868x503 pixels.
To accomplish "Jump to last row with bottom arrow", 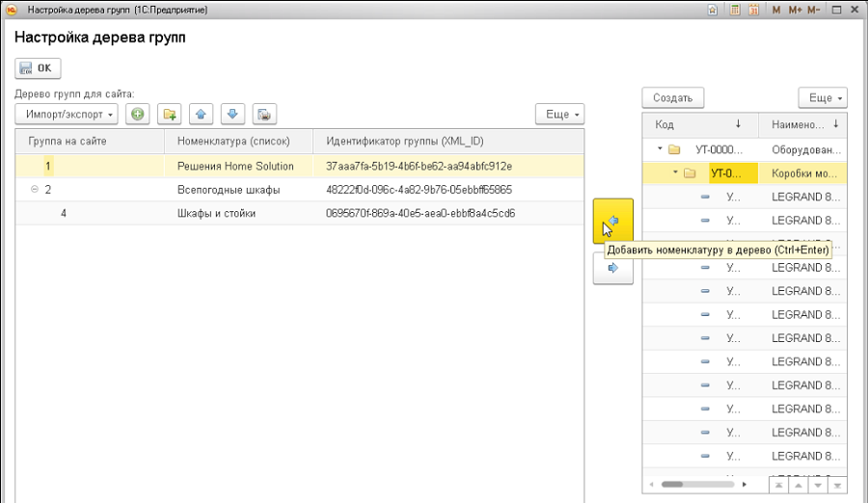I will point(837,486).
